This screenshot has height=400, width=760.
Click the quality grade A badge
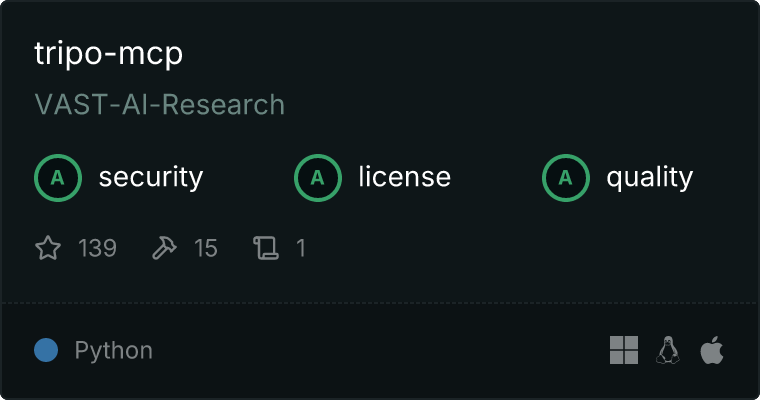click(x=566, y=178)
